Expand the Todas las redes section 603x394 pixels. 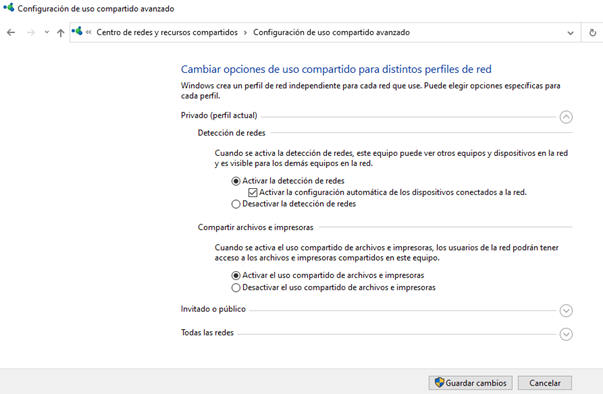coord(566,334)
